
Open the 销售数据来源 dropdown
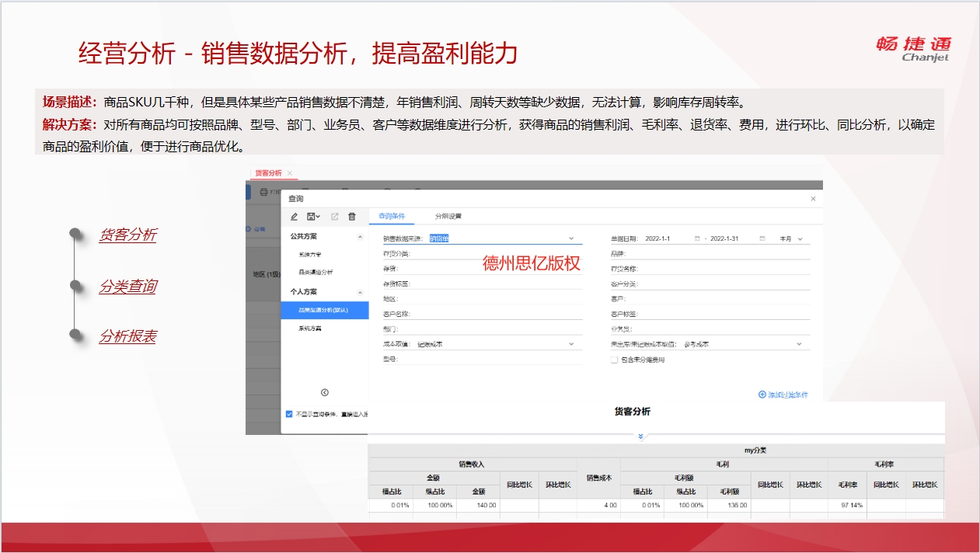click(x=571, y=238)
